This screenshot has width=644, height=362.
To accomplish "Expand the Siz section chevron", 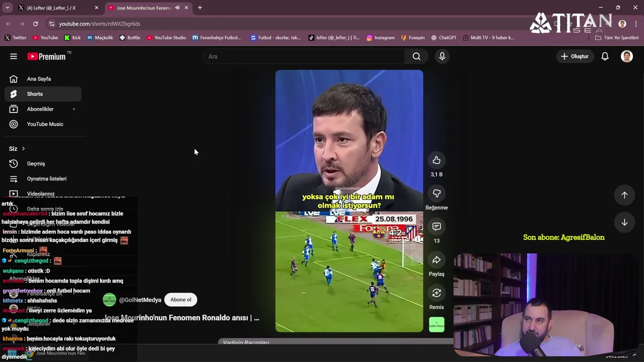I will pos(23,149).
